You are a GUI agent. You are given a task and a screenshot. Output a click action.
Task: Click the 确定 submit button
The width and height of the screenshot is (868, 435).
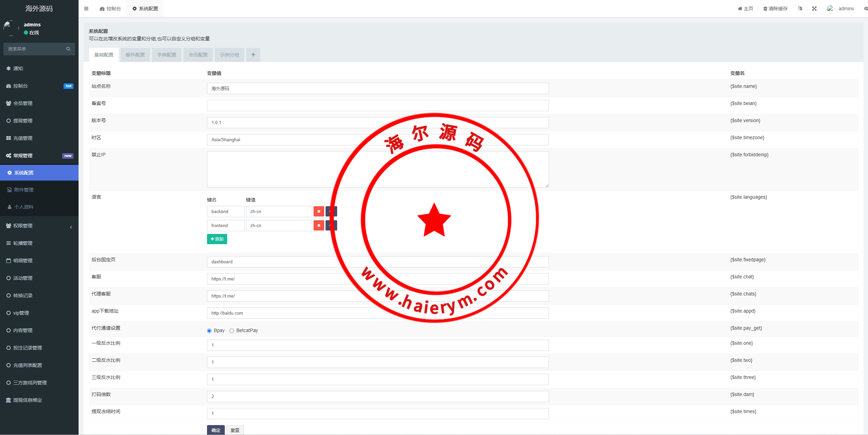216,430
